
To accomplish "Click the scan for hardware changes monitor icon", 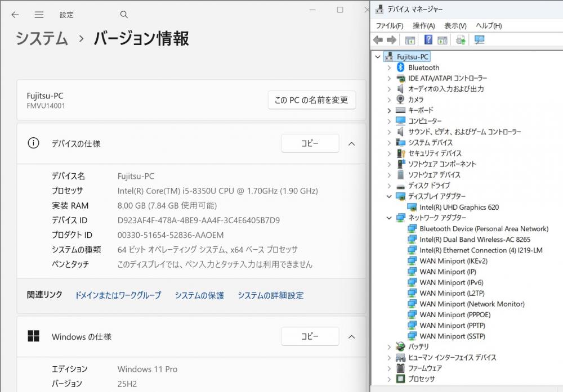I will (x=479, y=40).
